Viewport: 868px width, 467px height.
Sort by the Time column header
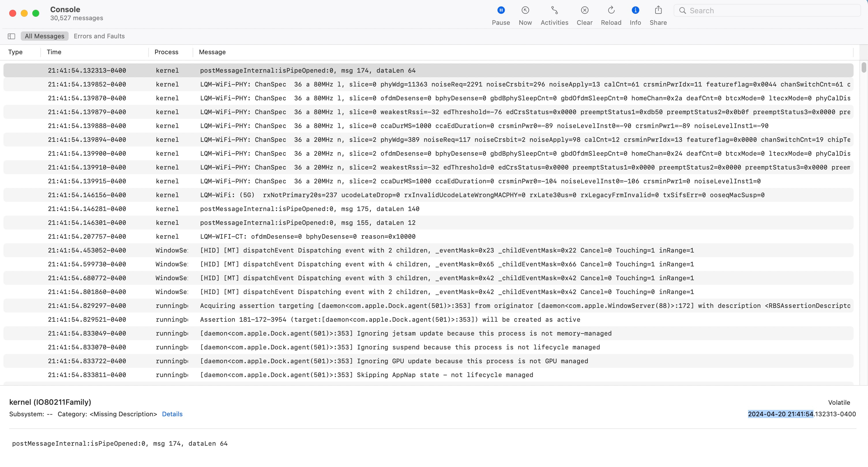pyautogui.click(x=54, y=52)
